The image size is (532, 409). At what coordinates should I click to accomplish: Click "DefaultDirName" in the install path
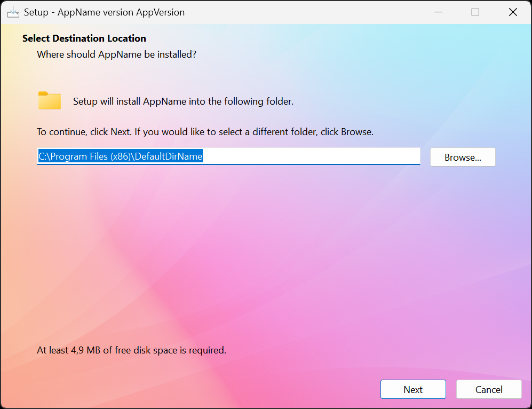168,157
